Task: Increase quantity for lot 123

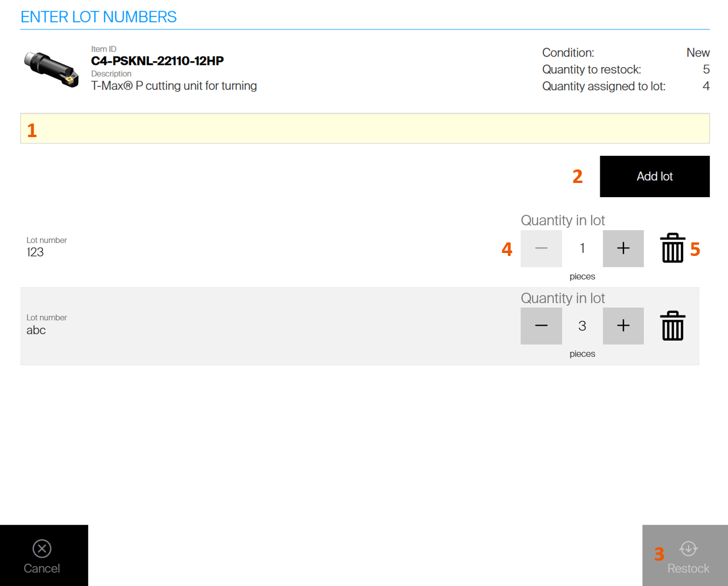Action: [x=623, y=248]
